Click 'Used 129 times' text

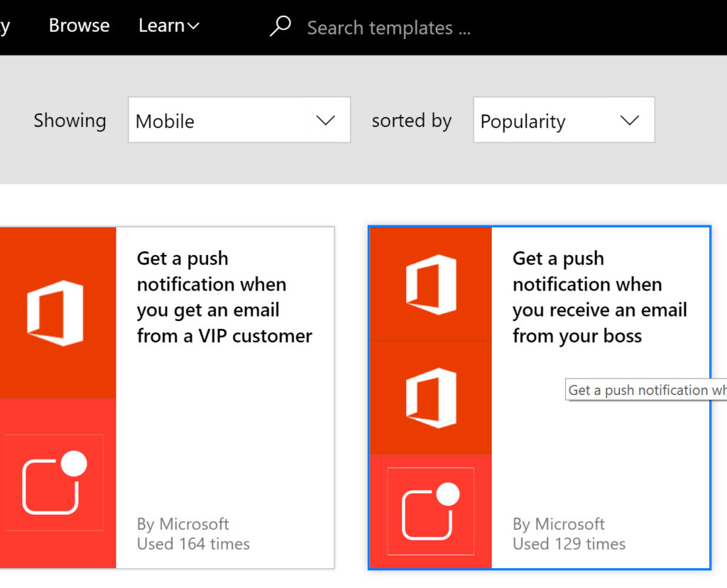[569, 544]
